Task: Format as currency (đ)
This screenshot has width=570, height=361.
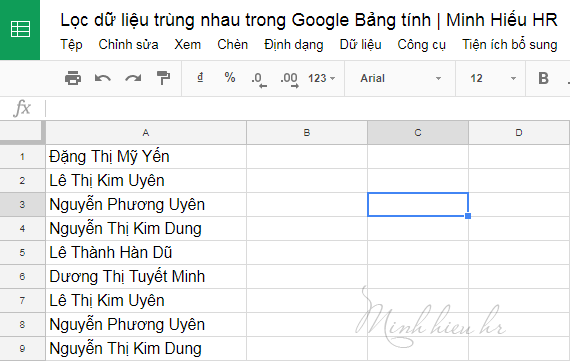Action: tap(200, 77)
